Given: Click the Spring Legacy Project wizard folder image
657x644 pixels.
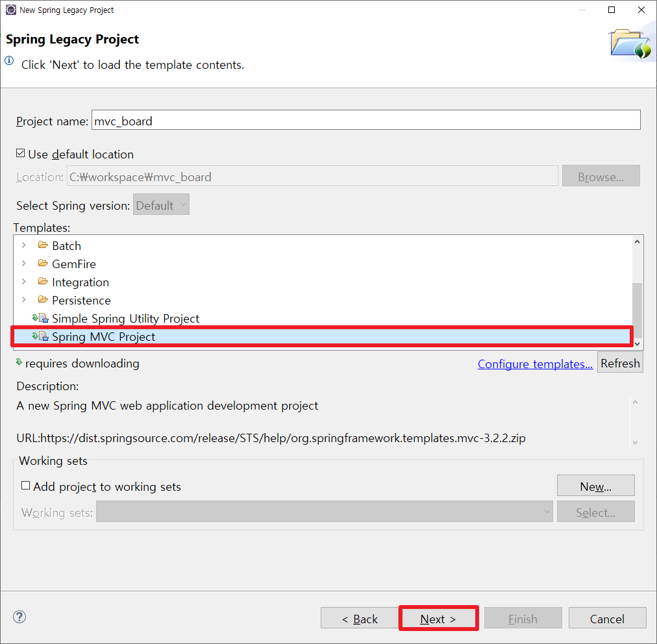Looking at the screenshot, I should [x=630, y=44].
